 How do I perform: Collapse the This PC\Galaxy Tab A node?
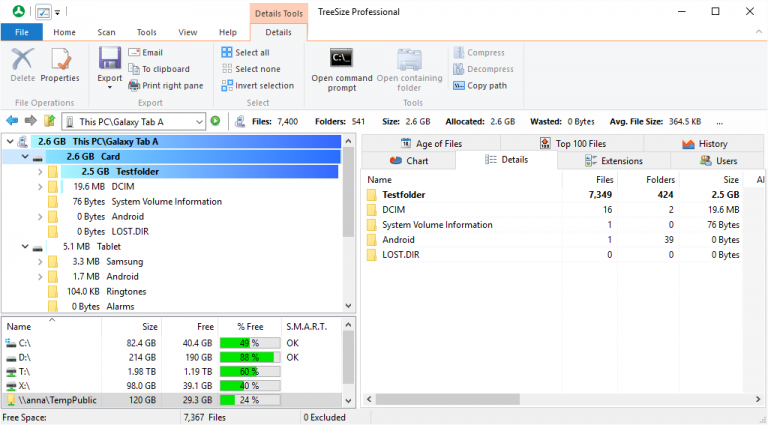pos(10,142)
